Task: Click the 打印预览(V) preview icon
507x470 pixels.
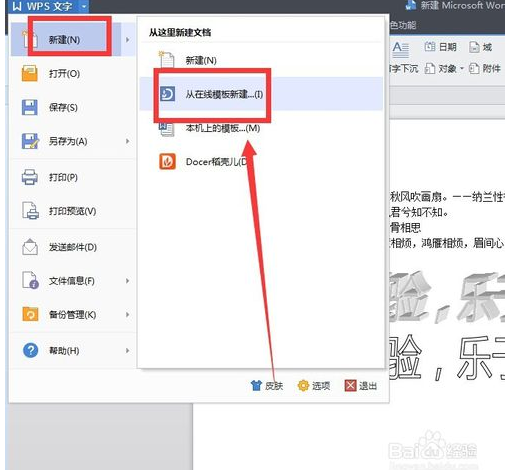Action: 30,211
